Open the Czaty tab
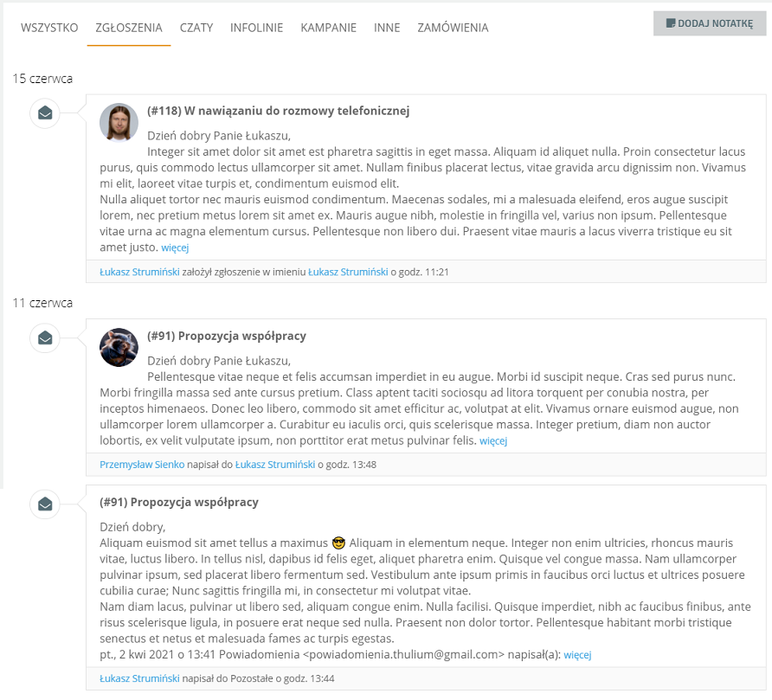772x700 pixels. coord(196,28)
